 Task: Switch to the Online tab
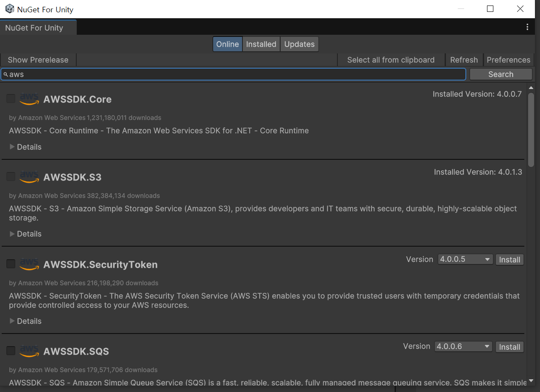[x=228, y=44]
